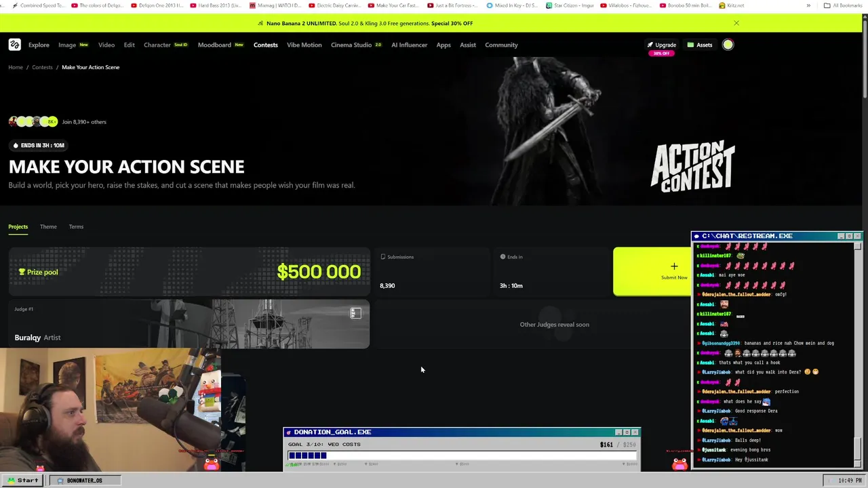Viewport: 868px width, 488px height.
Task: Go to Contests breadcrumb
Action: 42,67
